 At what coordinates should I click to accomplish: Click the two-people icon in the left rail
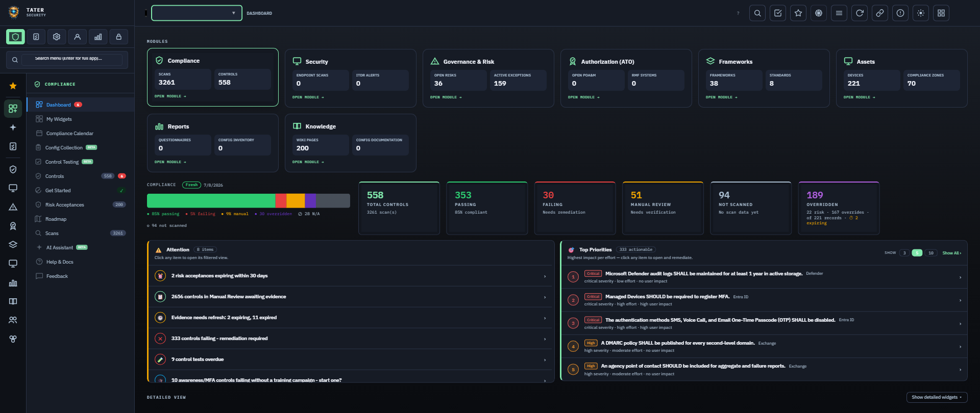(13, 320)
